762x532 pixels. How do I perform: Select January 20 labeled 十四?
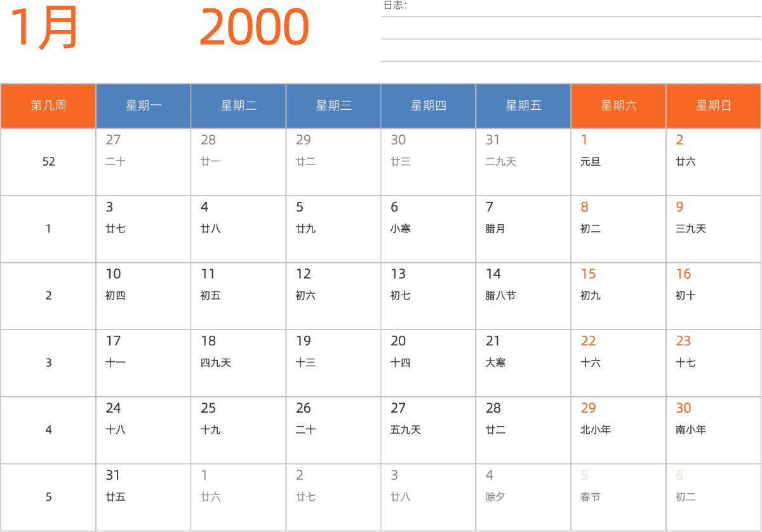(429, 363)
